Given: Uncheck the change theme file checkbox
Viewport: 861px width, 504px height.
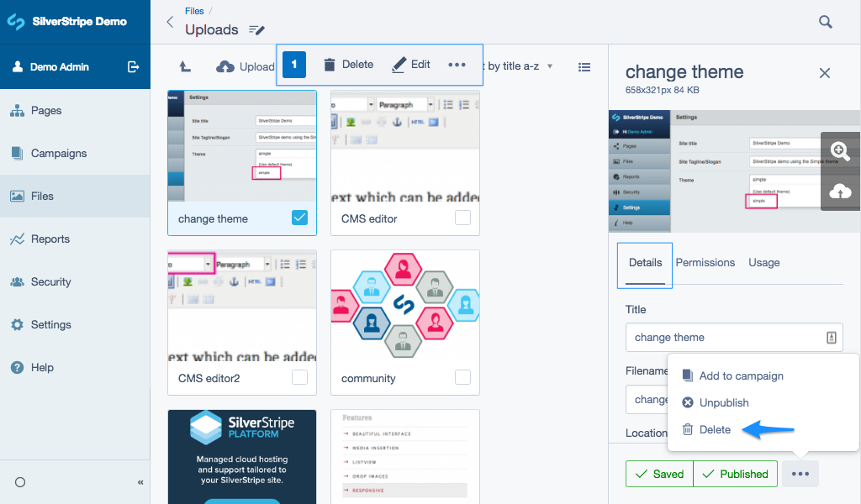Looking at the screenshot, I should pyautogui.click(x=299, y=218).
